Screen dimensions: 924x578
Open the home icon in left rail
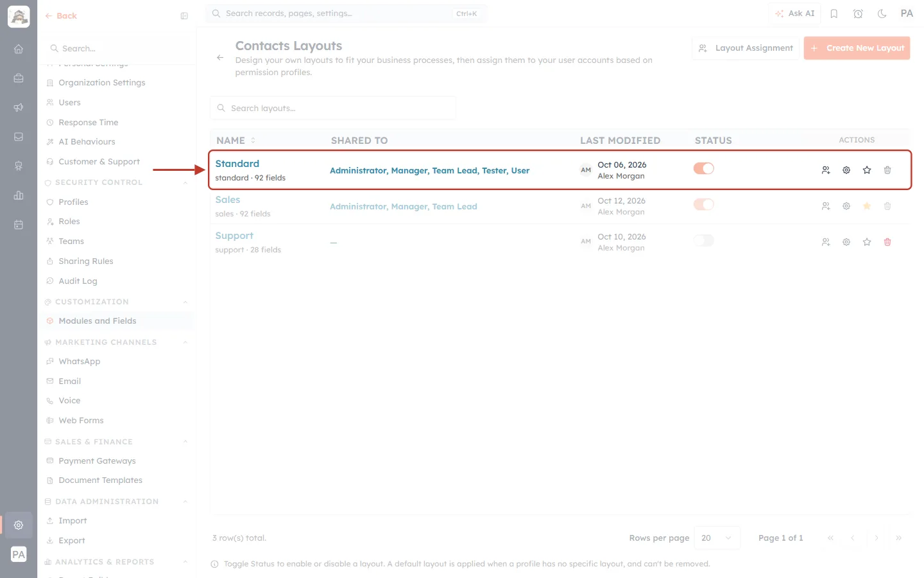(19, 49)
